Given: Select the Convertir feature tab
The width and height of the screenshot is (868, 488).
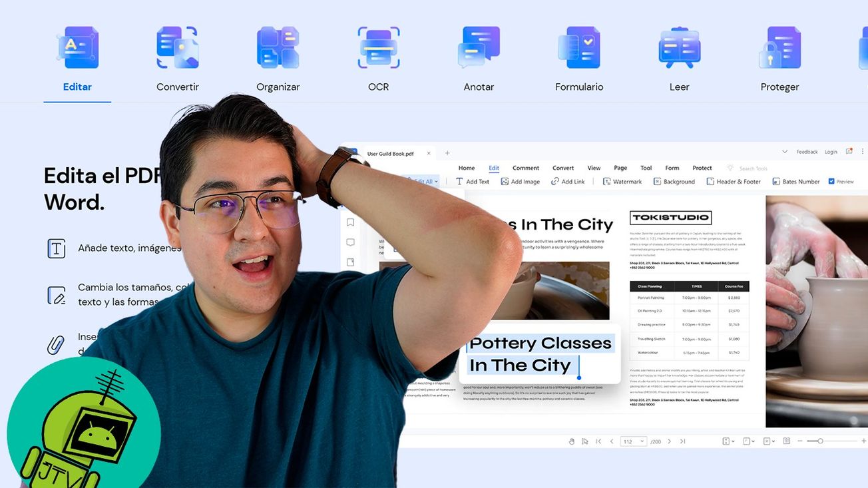Looking at the screenshot, I should 177,87.
